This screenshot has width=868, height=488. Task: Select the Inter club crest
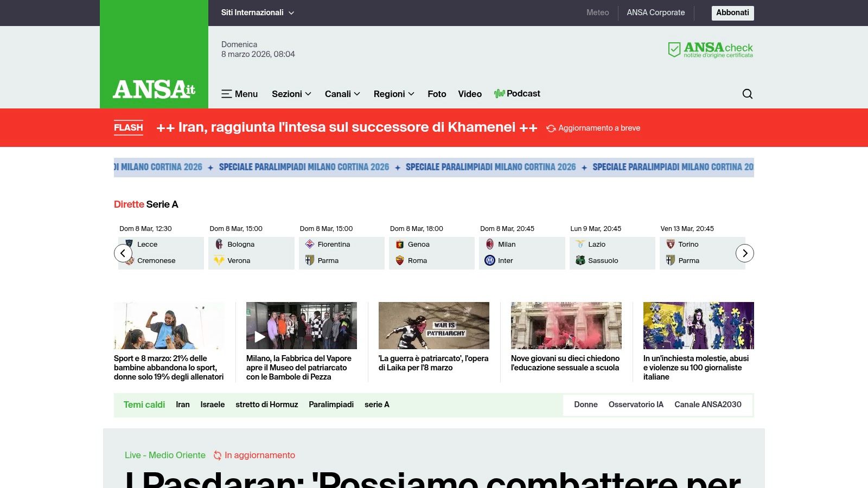pyautogui.click(x=490, y=260)
